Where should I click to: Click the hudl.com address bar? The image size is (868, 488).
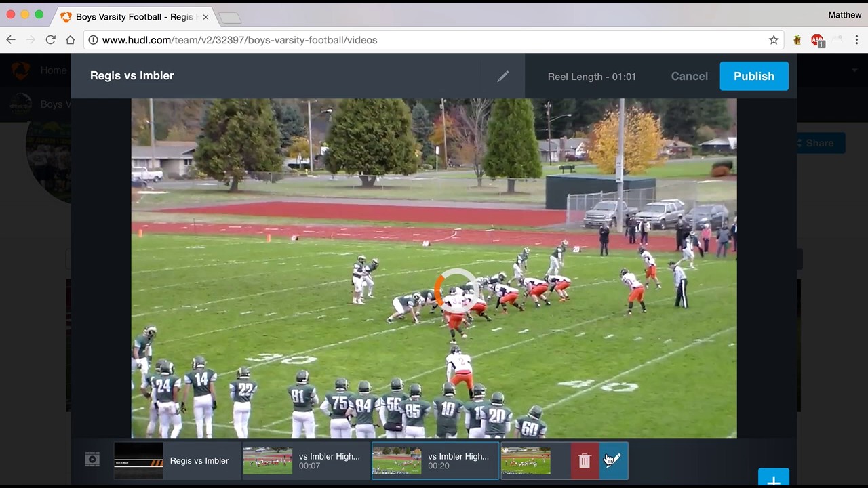click(434, 40)
